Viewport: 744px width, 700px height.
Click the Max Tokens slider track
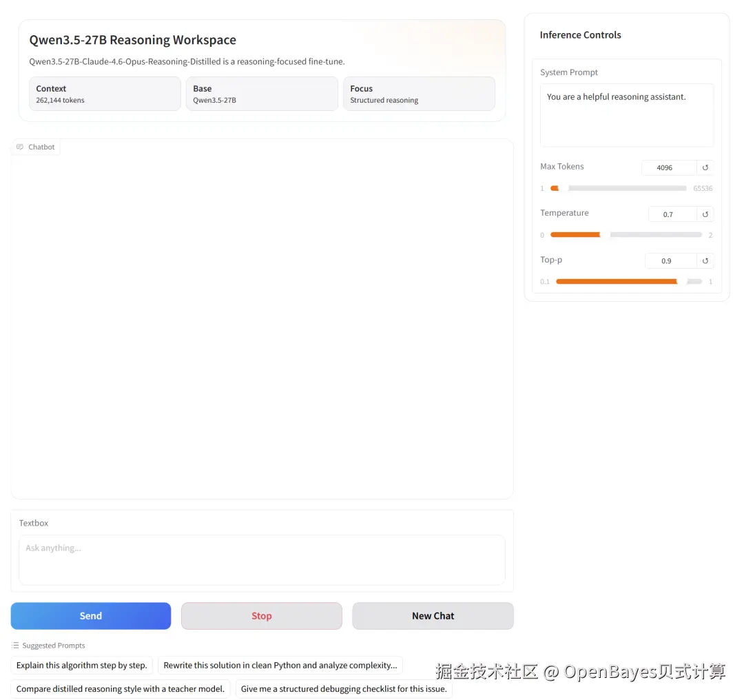tap(620, 188)
